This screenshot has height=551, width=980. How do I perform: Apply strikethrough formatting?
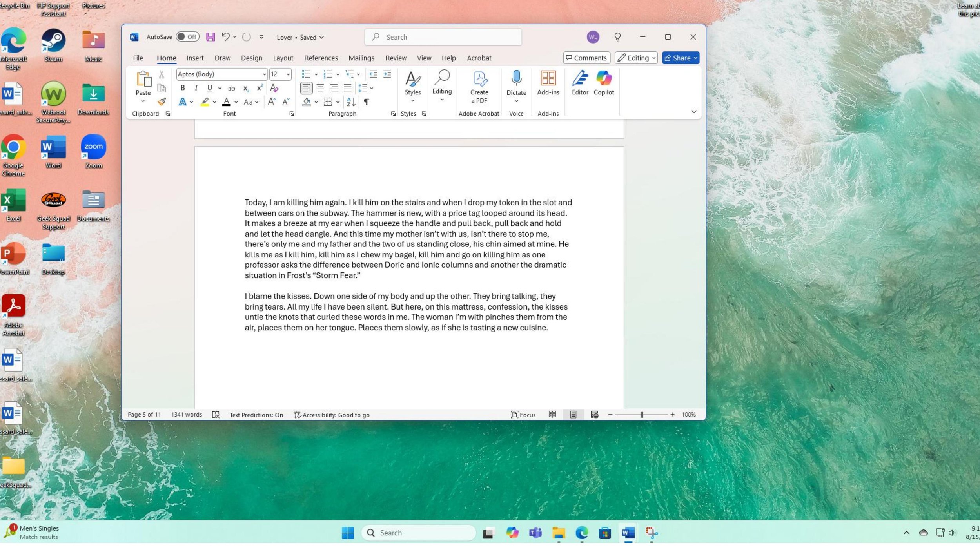(x=232, y=88)
